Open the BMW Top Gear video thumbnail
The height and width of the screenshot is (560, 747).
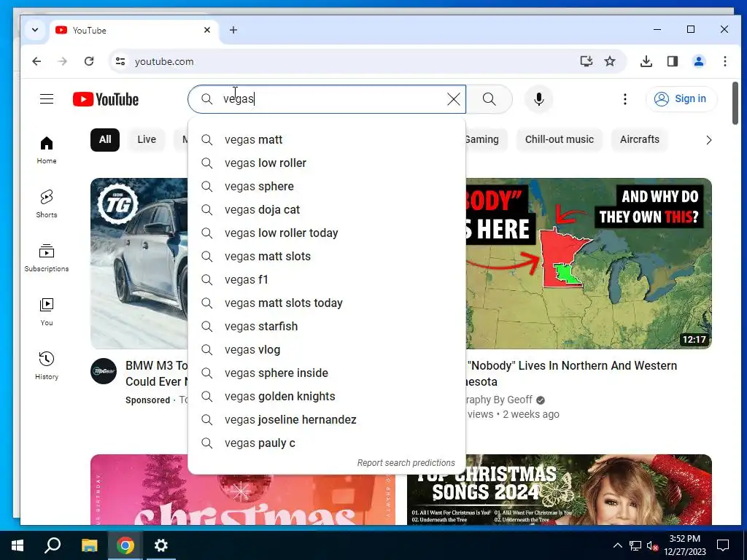(x=139, y=263)
